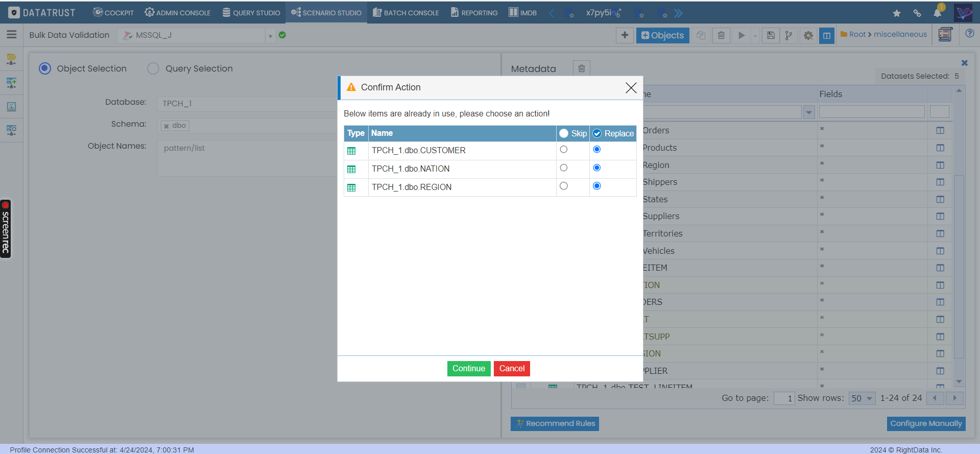Open the Query Studio tab
Viewport: 980px width, 454px height.
(251, 13)
